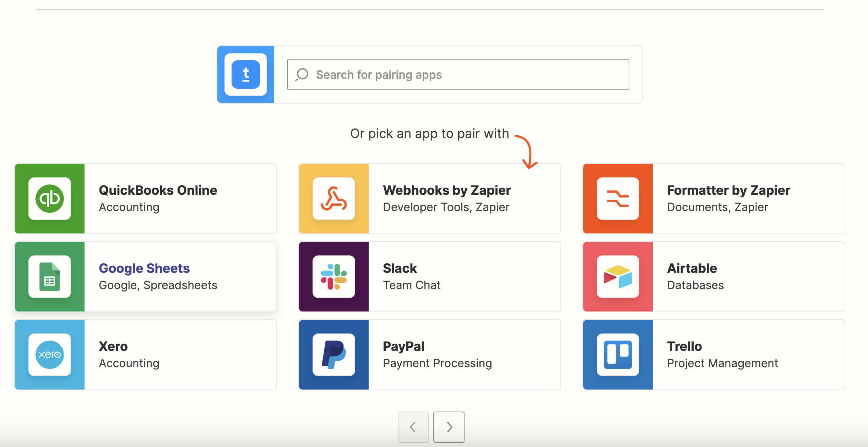Click the Trello logo icon
Screen dimensions: 868x447
coord(618,355)
